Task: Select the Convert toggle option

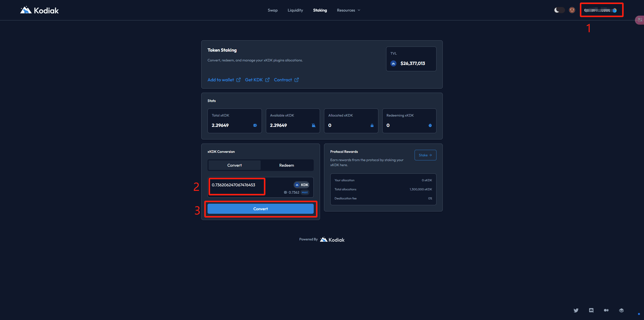Action: pos(234,165)
